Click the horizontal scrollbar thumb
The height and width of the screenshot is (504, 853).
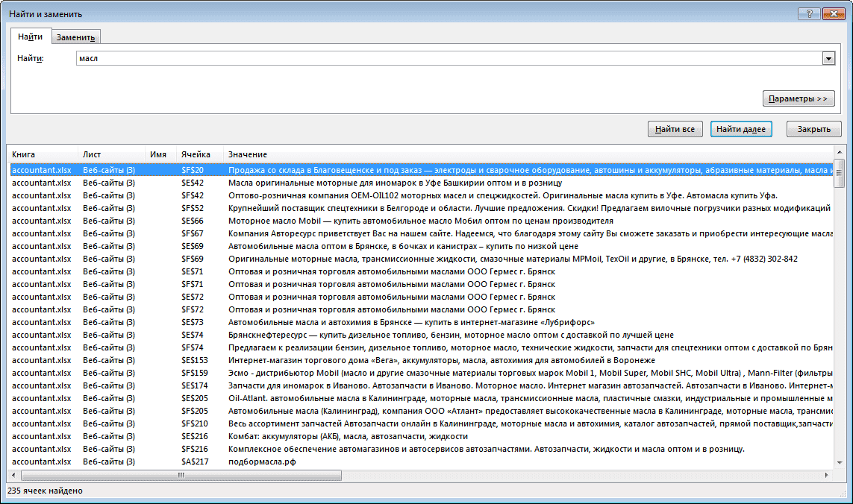click(x=181, y=475)
